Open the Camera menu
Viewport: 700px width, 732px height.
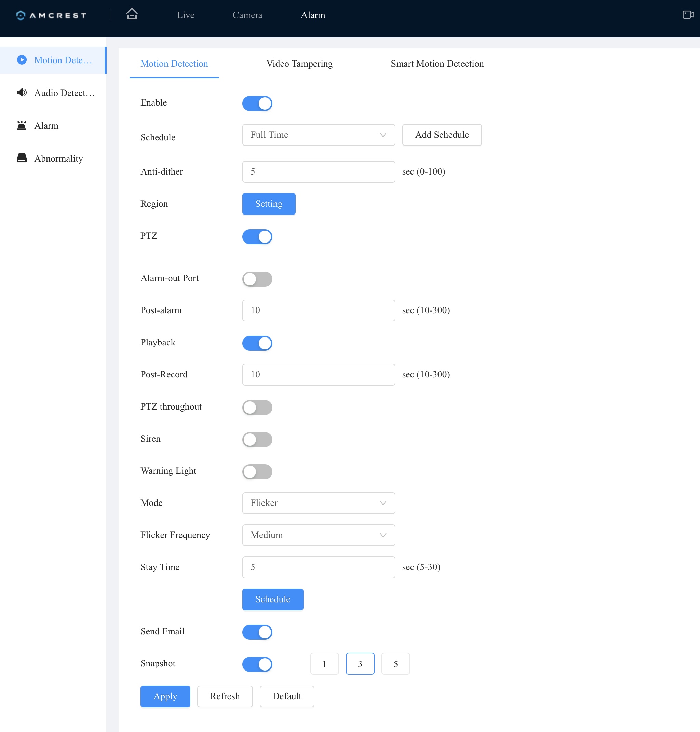pos(247,15)
